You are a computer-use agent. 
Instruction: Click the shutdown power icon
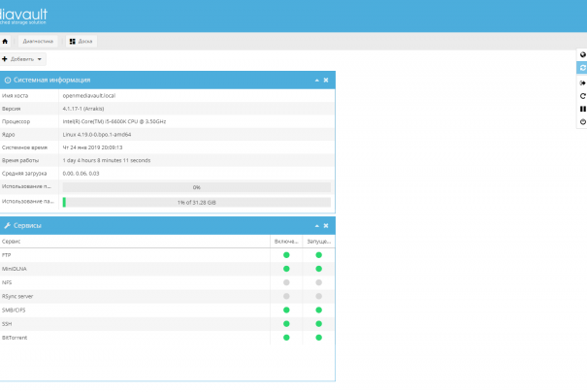[582, 122]
